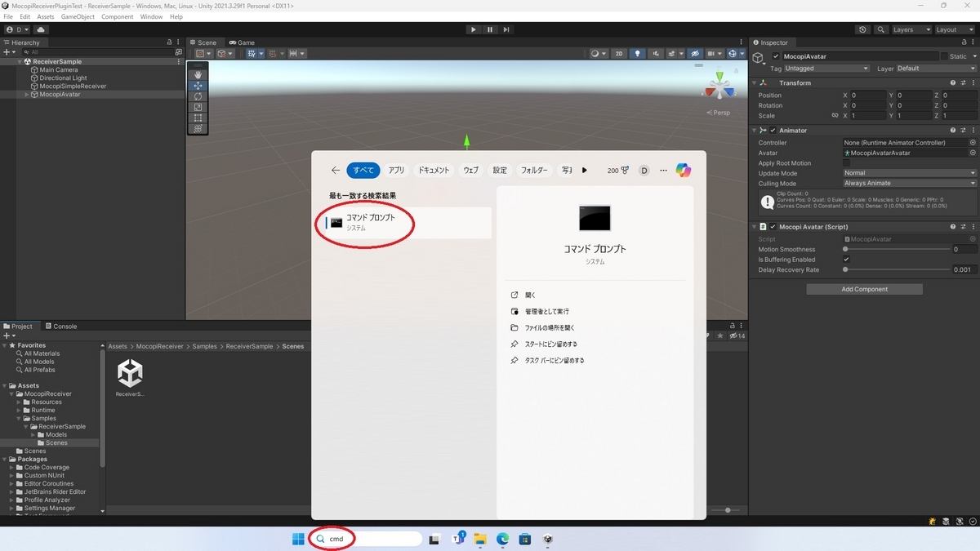Open File Explorer from the taskbar
This screenshot has height=551, width=980.
click(480, 539)
